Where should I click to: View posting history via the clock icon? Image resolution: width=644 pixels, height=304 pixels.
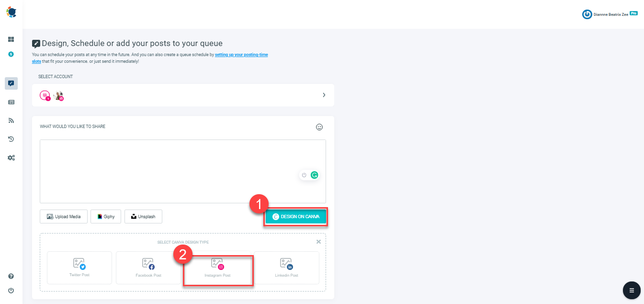coord(11,139)
